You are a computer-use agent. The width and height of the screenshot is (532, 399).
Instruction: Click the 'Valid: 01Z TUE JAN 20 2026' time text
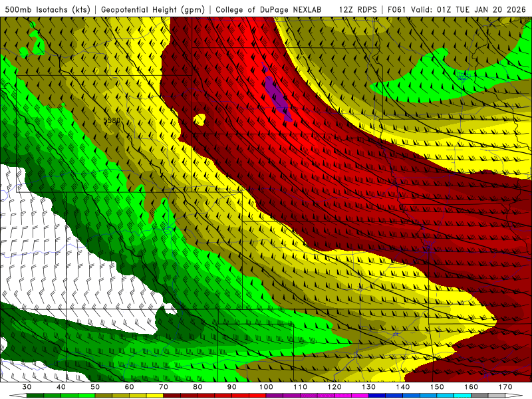[x=468, y=9]
